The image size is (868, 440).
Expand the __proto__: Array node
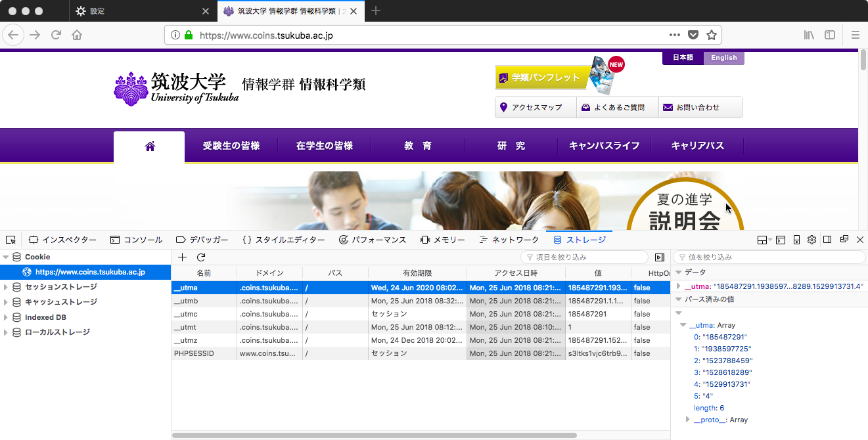coord(688,420)
